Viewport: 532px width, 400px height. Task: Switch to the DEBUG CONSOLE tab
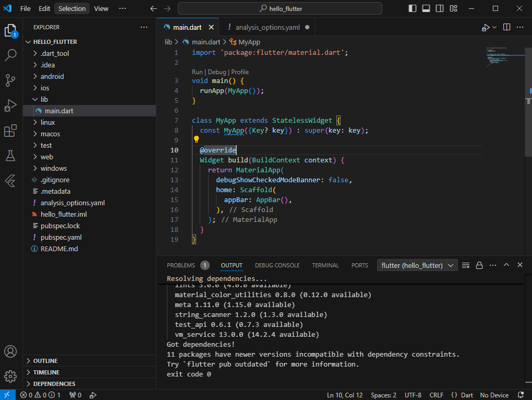click(x=277, y=265)
